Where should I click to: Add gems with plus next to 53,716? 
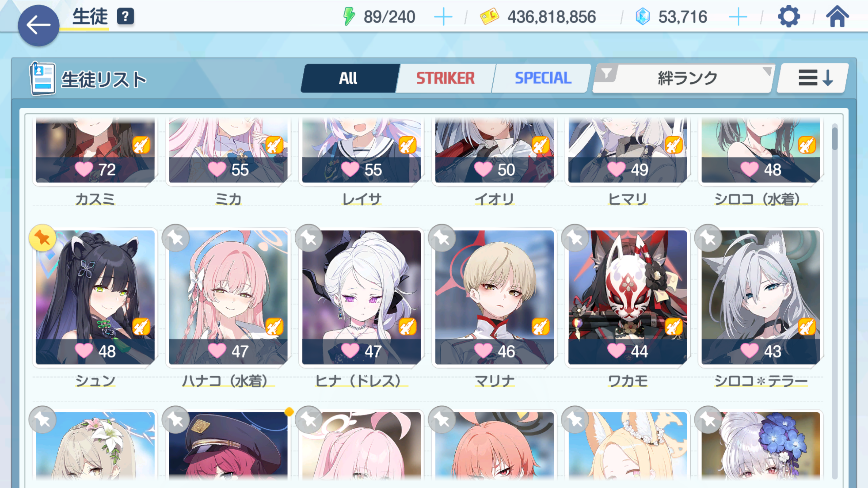(x=738, y=17)
